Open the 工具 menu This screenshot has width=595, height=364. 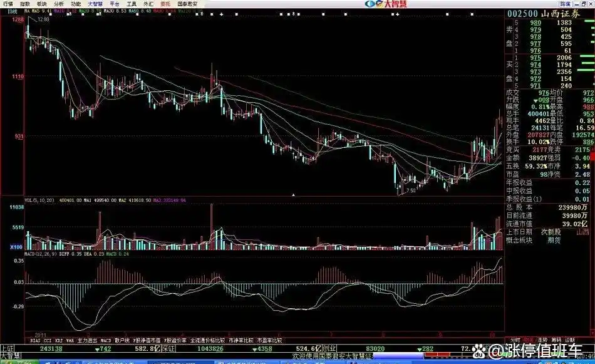[x=132, y=4]
